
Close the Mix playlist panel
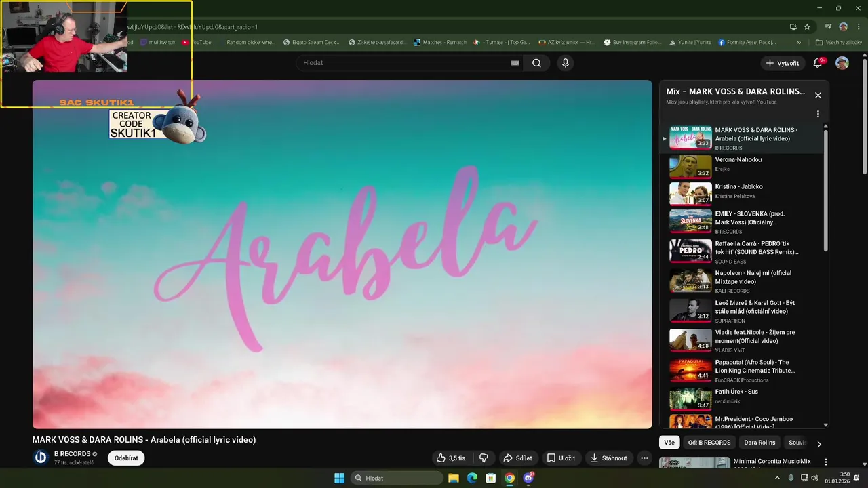tap(818, 96)
